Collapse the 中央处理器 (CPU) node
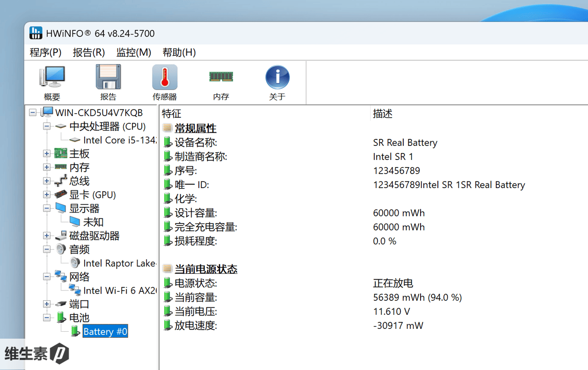The height and width of the screenshot is (370, 588). click(x=47, y=126)
